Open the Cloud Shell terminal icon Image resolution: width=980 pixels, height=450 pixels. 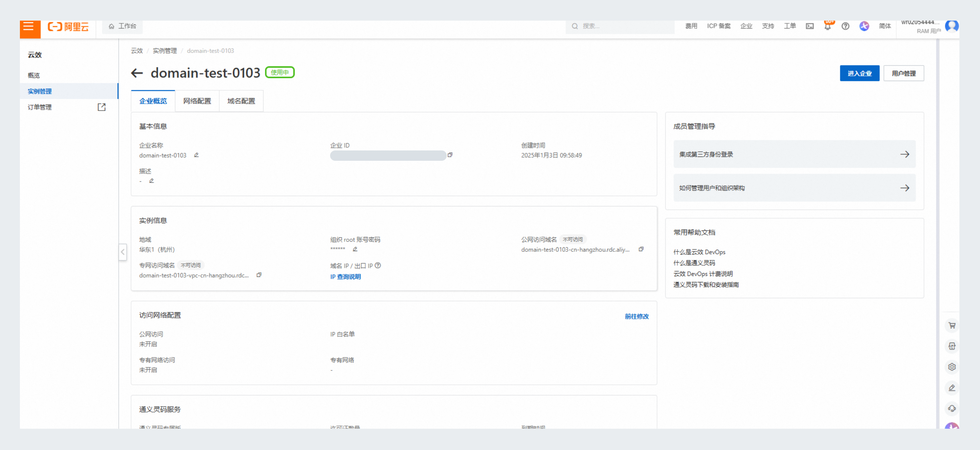click(809, 26)
